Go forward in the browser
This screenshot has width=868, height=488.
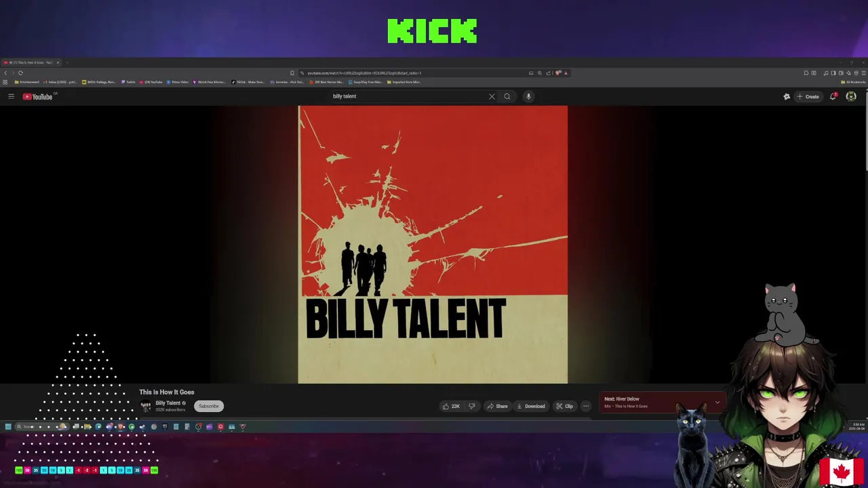click(13, 73)
